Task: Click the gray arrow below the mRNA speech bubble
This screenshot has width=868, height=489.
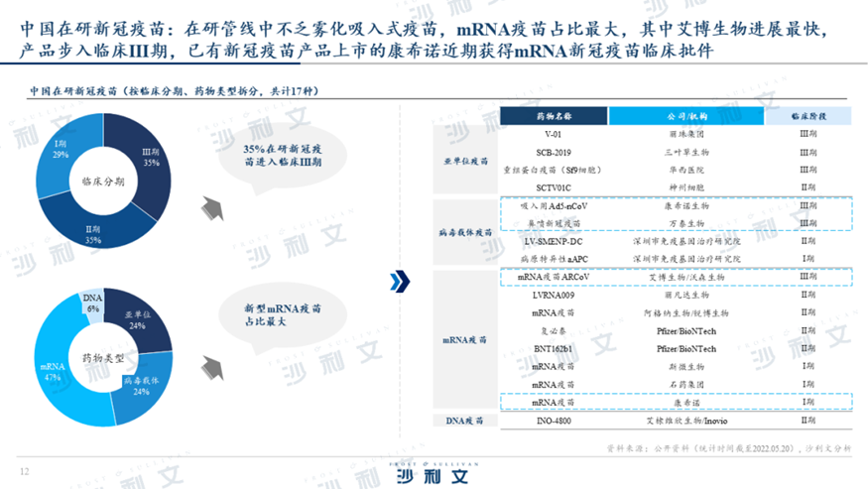Action: pyautogui.click(x=212, y=368)
